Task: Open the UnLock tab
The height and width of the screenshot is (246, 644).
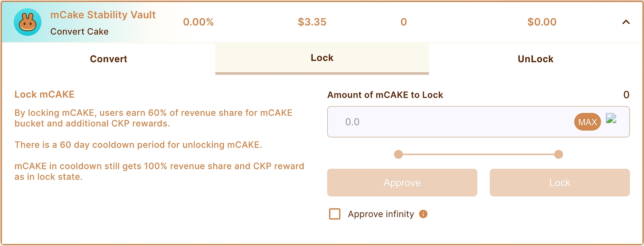Action: tap(535, 59)
